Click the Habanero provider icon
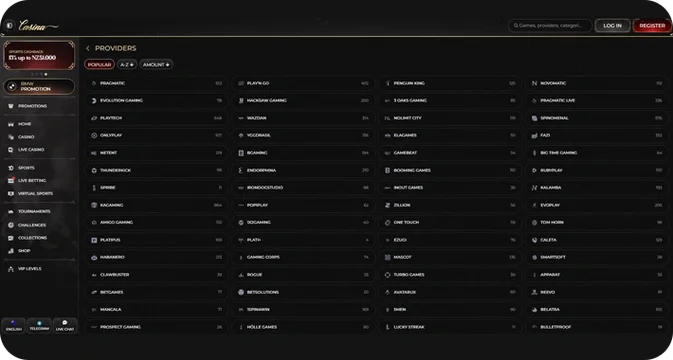The width and height of the screenshot is (673, 360). (94, 257)
